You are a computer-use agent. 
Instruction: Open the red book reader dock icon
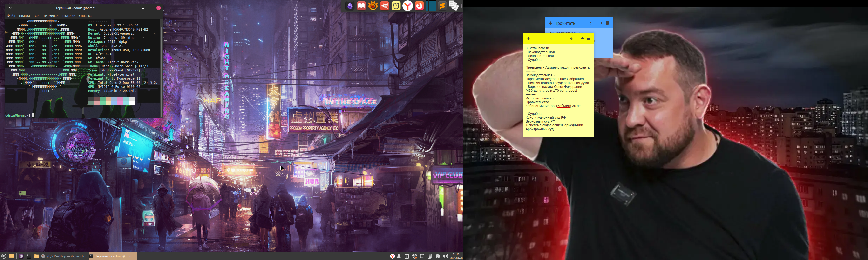coord(362,6)
